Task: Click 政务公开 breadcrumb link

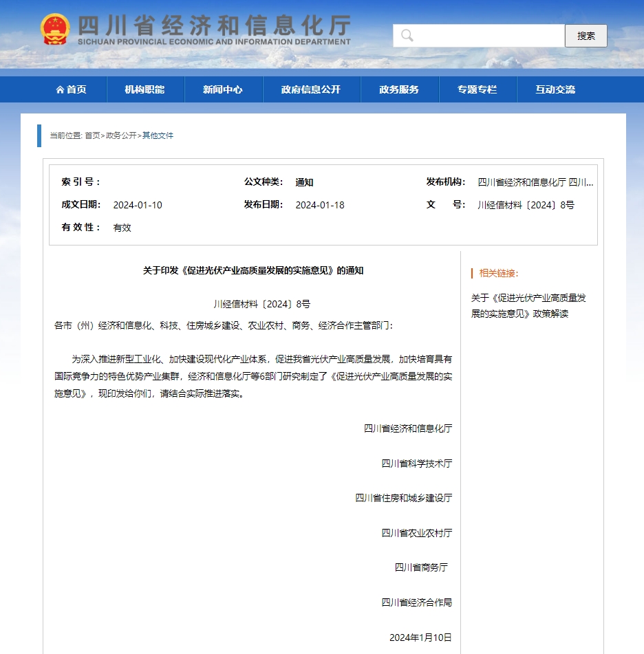Action: tap(121, 135)
